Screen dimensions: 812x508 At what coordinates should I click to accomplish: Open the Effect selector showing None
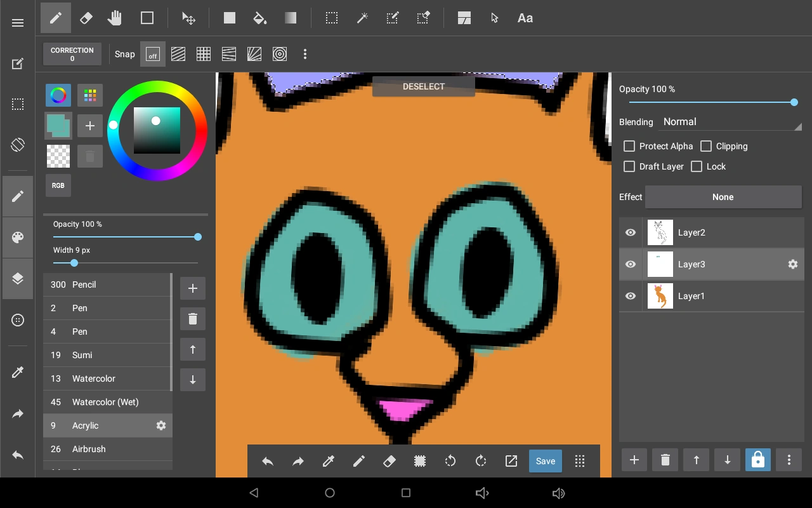pos(723,197)
